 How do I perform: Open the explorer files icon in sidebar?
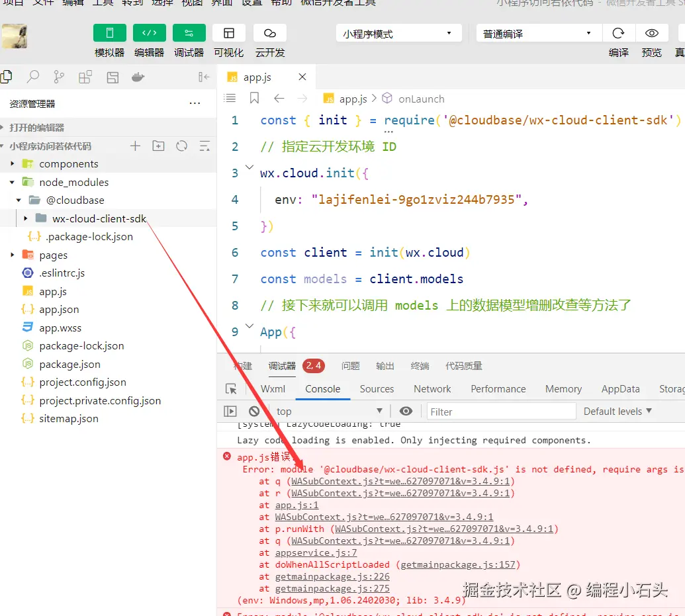(x=6, y=77)
